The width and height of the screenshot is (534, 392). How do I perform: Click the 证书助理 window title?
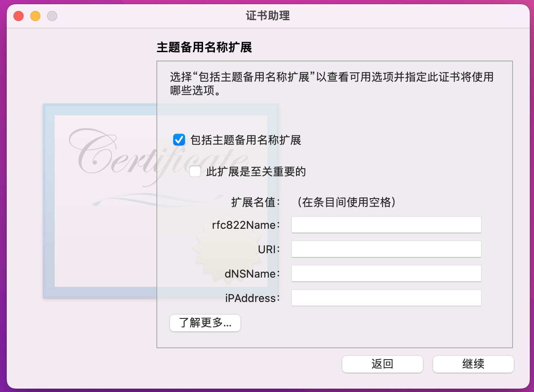click(268, 16)
